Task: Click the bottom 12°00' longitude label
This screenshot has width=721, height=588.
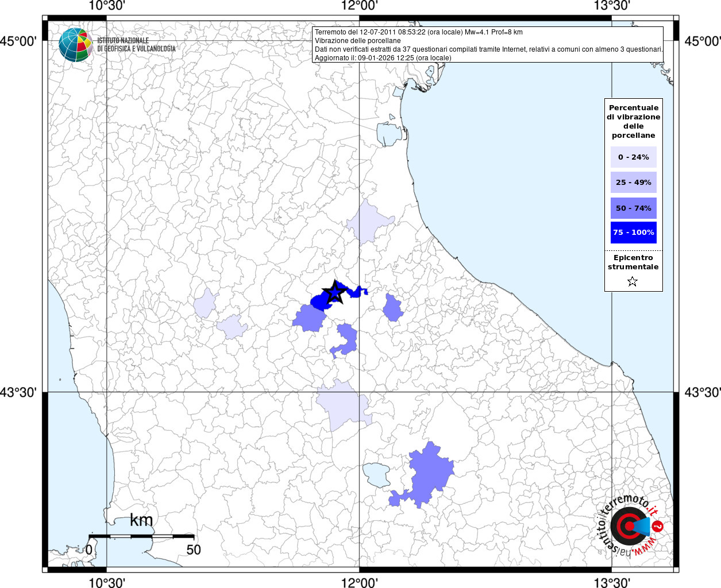Action: (360, 583)
